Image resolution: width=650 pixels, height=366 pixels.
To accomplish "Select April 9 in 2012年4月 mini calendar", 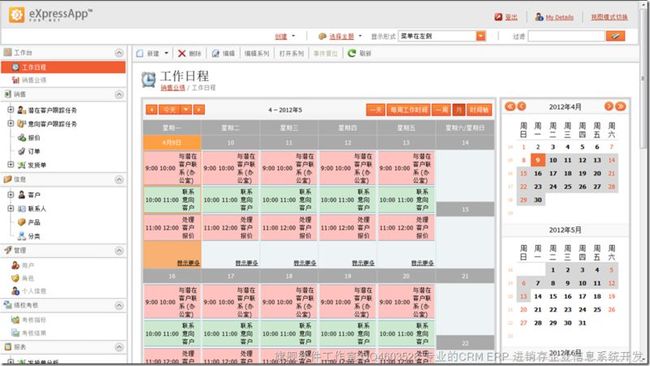I will click(538, 160).
